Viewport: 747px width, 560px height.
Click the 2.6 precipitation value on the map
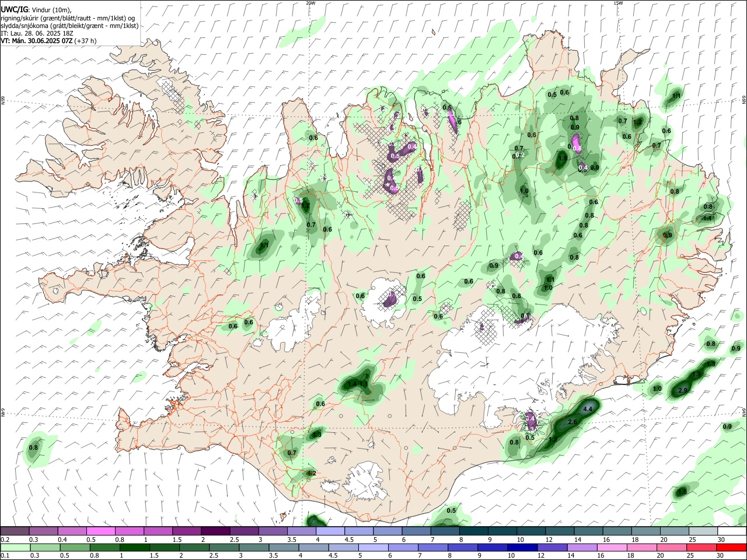pos(573,422)
